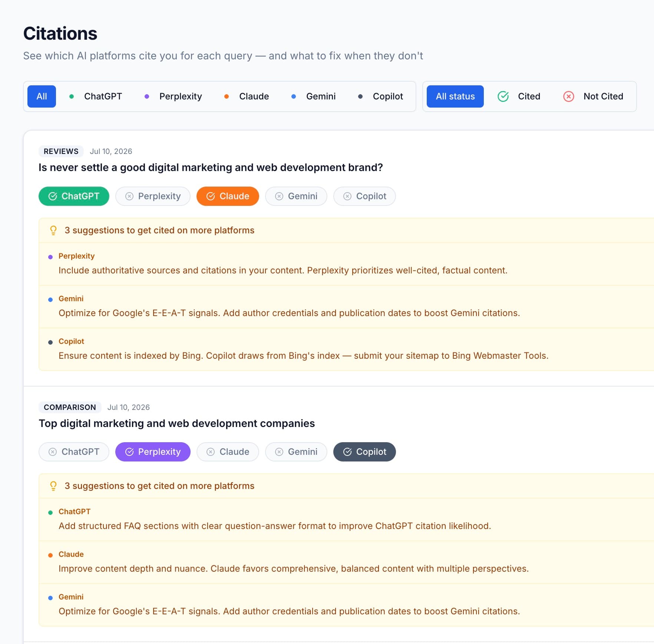This screenshot has width=654, height=644.
Task: Click the Citations page heading
Action: tap(60, 33)
